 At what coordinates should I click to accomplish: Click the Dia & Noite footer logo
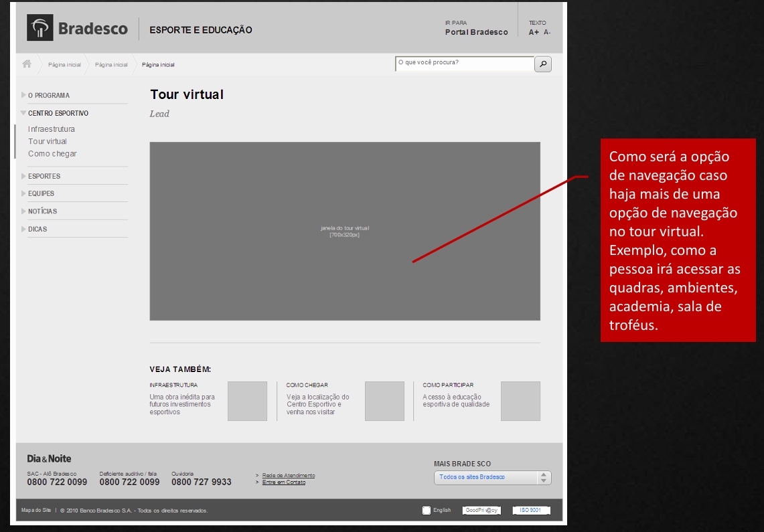click(49, 458)
